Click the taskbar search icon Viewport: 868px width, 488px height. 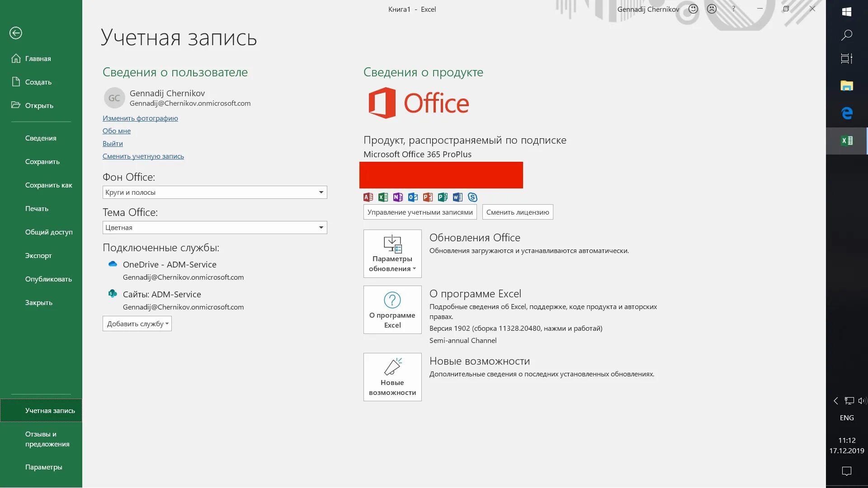[x=847, y=35]
